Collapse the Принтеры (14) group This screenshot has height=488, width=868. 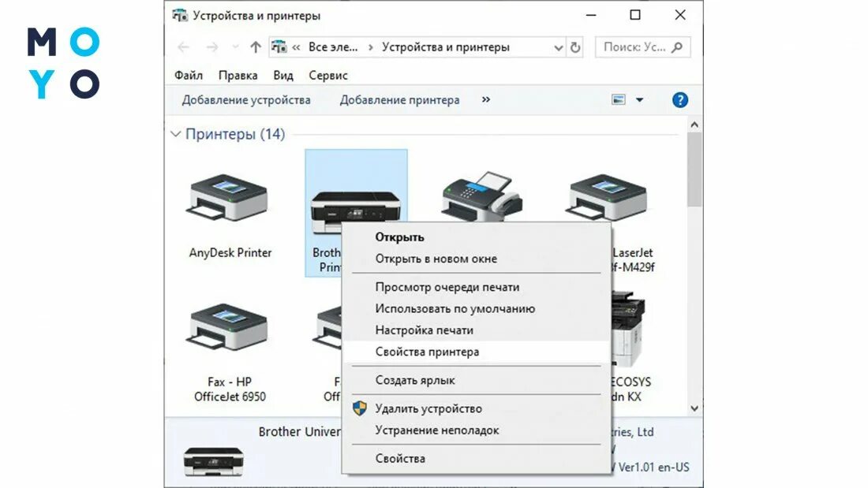175,134
